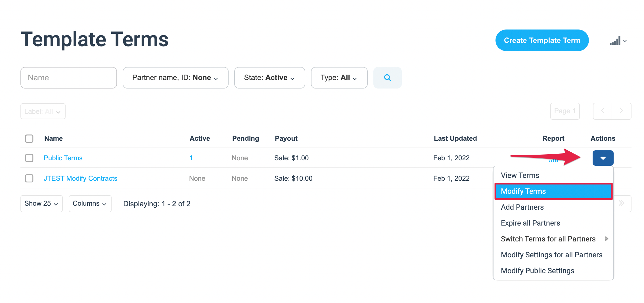Click the Page 1 indicator button
644x303 pixels.
pos(565,111)
